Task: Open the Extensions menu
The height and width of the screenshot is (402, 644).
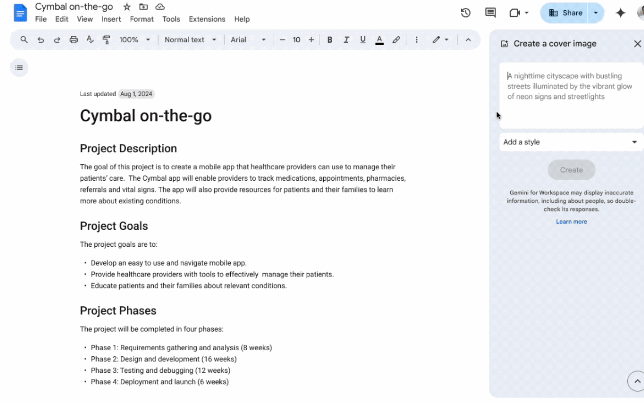Action: pos(207,19)
